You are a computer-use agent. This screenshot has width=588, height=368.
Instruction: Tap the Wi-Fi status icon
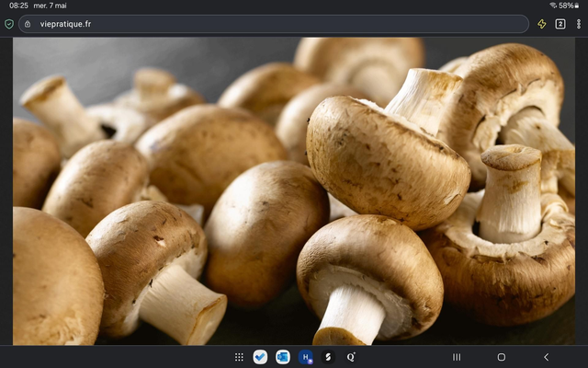[553, 6]
